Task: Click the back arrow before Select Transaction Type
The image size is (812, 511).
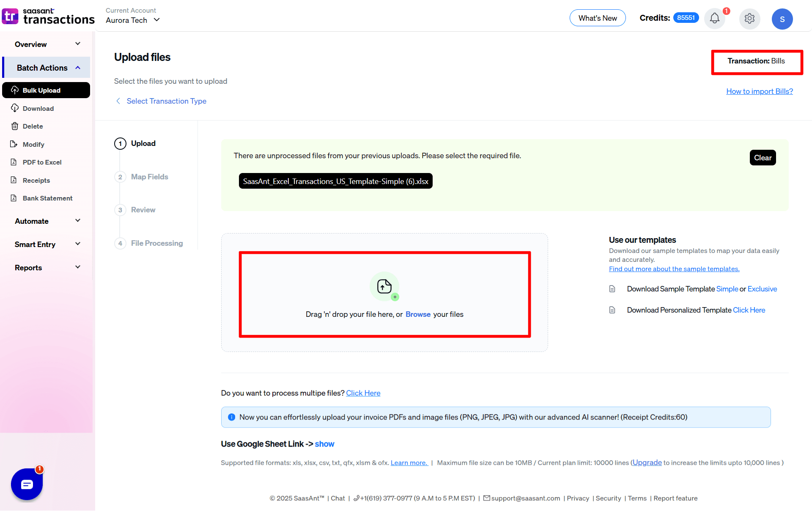Action: tap(118, 101)
